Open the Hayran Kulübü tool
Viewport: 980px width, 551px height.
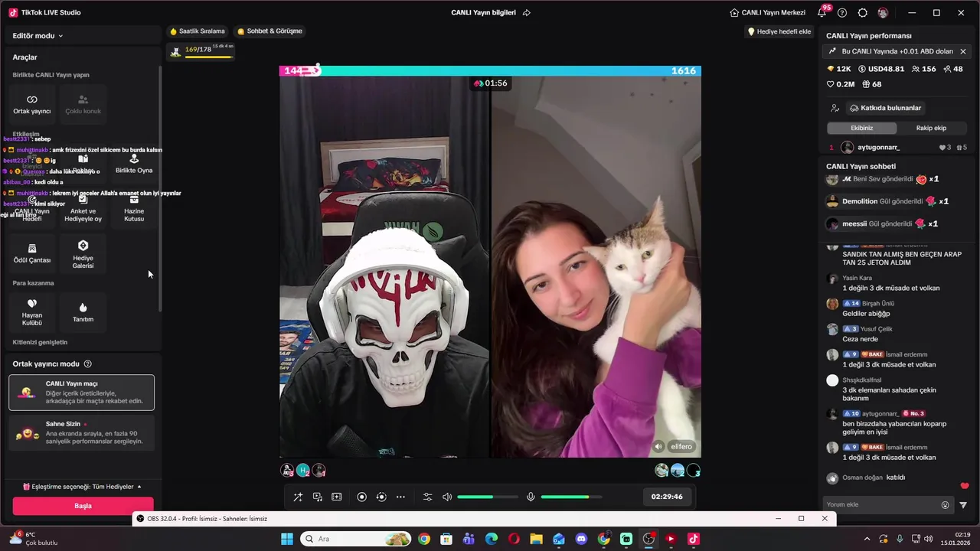point(32,311)
